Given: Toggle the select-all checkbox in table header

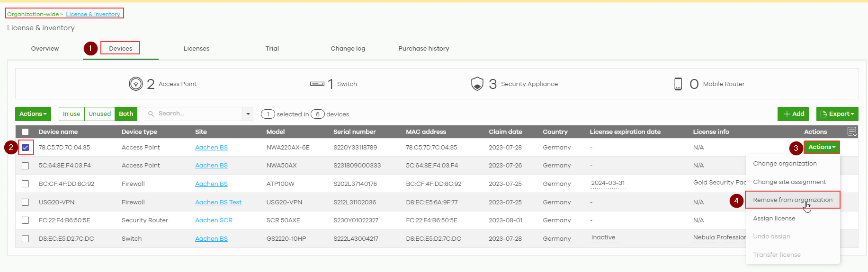Looking at the screenshot, I should click(x=26, y=132).
